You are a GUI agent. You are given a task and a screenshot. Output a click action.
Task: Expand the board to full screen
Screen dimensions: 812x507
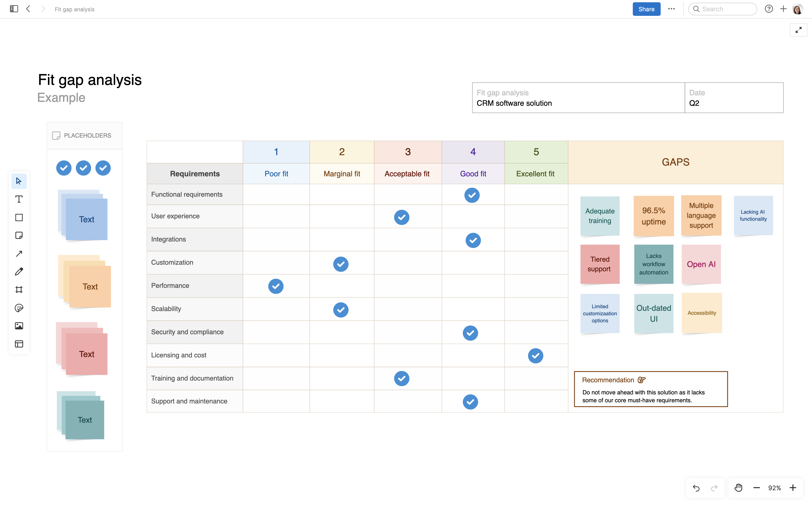[799, 30]
